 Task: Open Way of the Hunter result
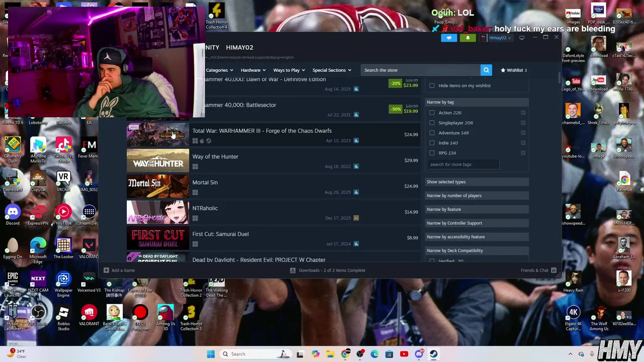point(273,161)
